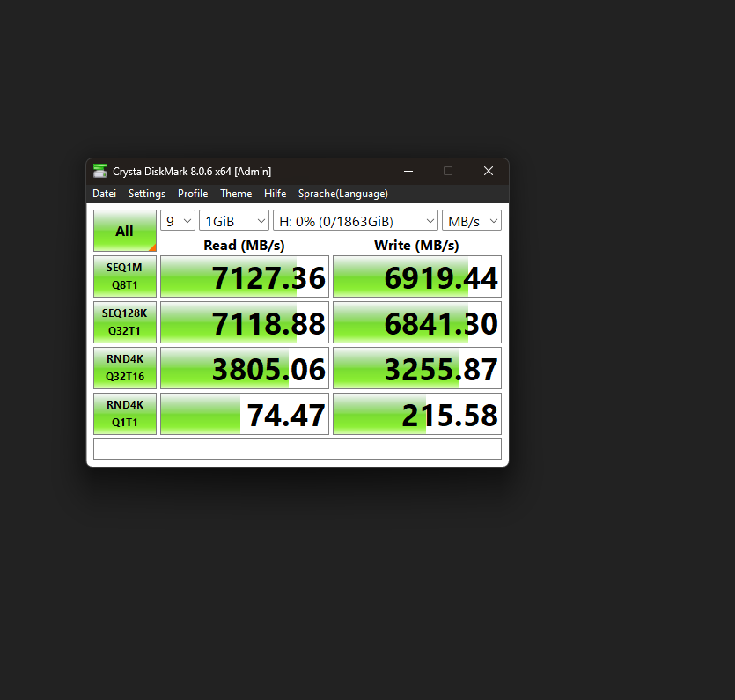Run the RND4K Q32T16 test

125,368
